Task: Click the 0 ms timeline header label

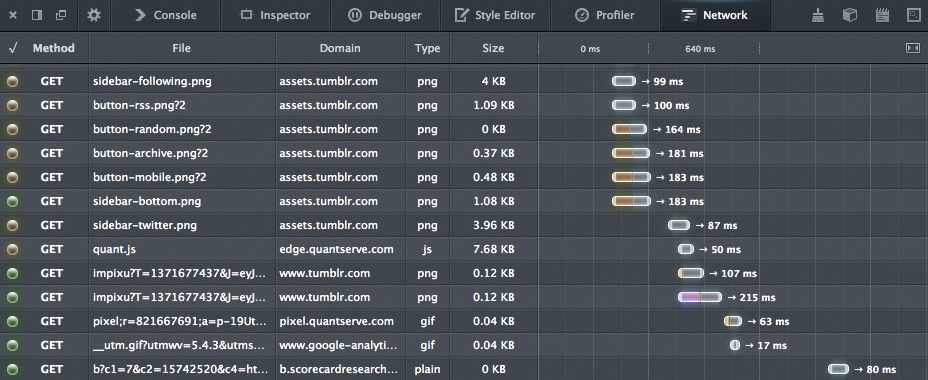Action: tap(590, 49)
